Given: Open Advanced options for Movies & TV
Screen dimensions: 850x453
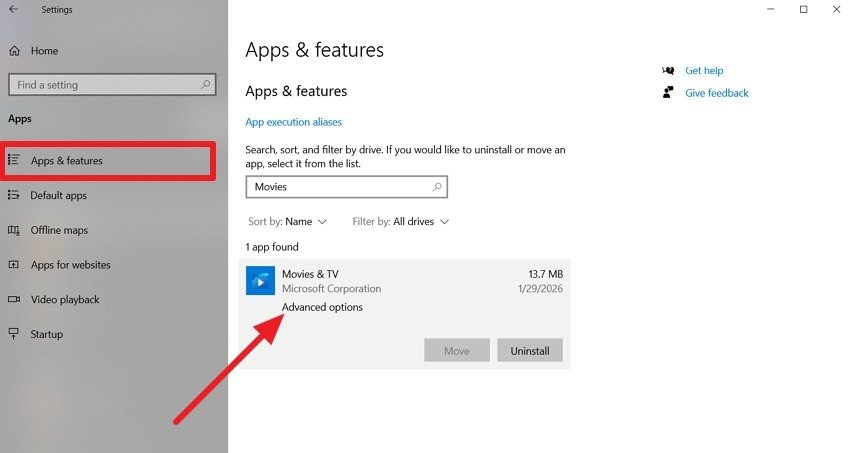Looking at the screenshot, I should click(x=322, y=307).
